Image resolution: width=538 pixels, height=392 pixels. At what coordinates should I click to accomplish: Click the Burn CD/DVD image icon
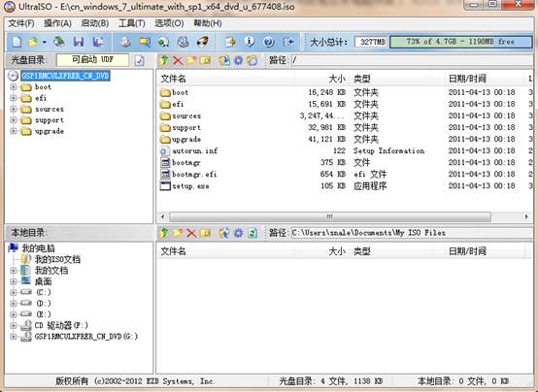[203, 42]
